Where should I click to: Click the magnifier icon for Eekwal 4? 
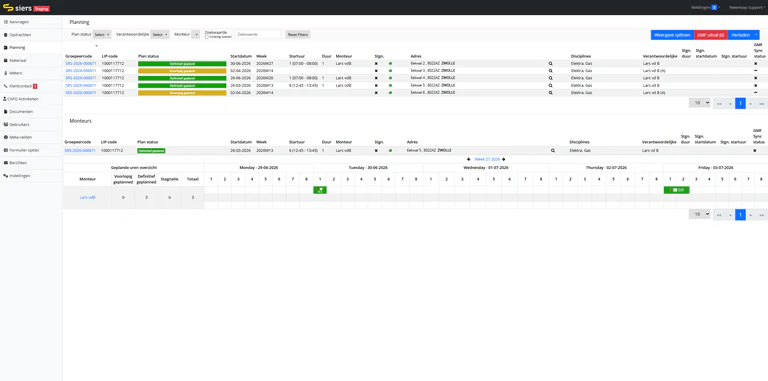[551, 78]
